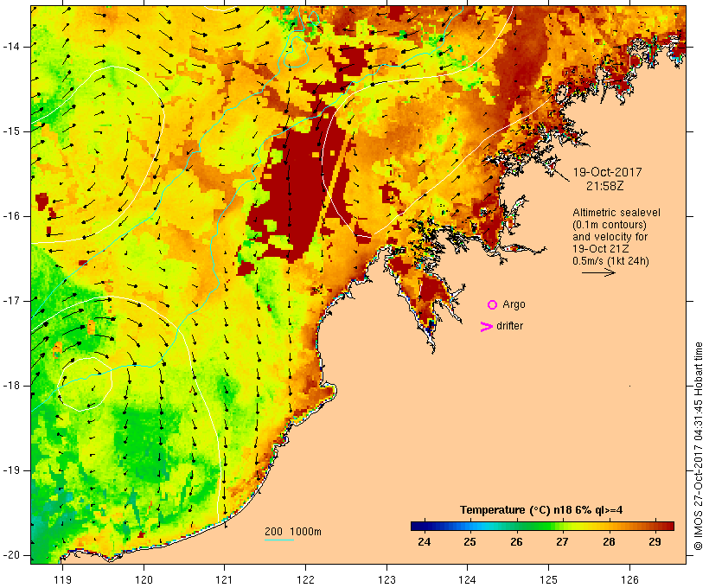Click the '21:58Z' time text

[605, 186]
